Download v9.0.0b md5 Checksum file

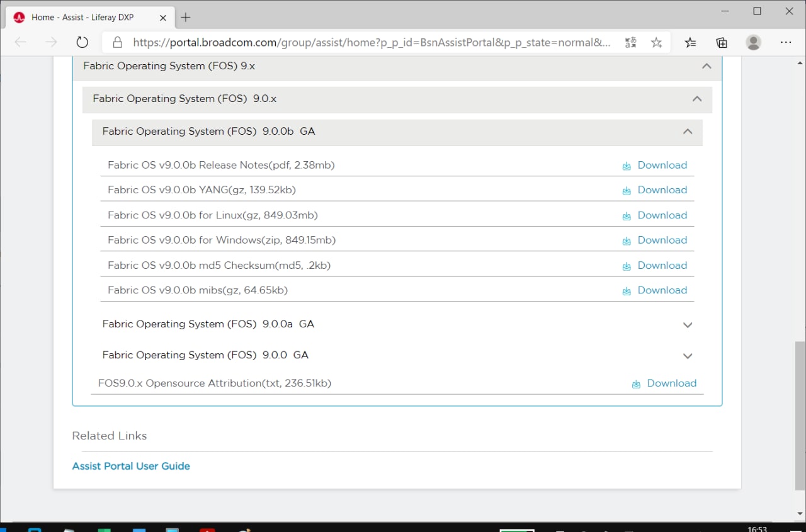pos(662,265)
